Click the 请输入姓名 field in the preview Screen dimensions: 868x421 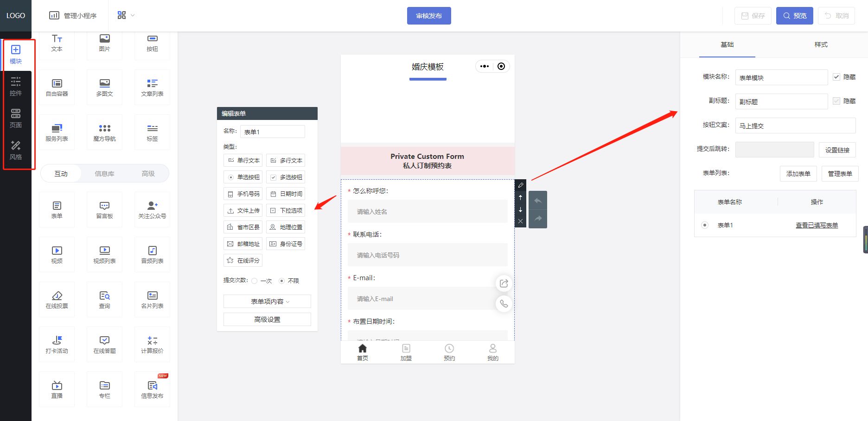tap(428, 212)
